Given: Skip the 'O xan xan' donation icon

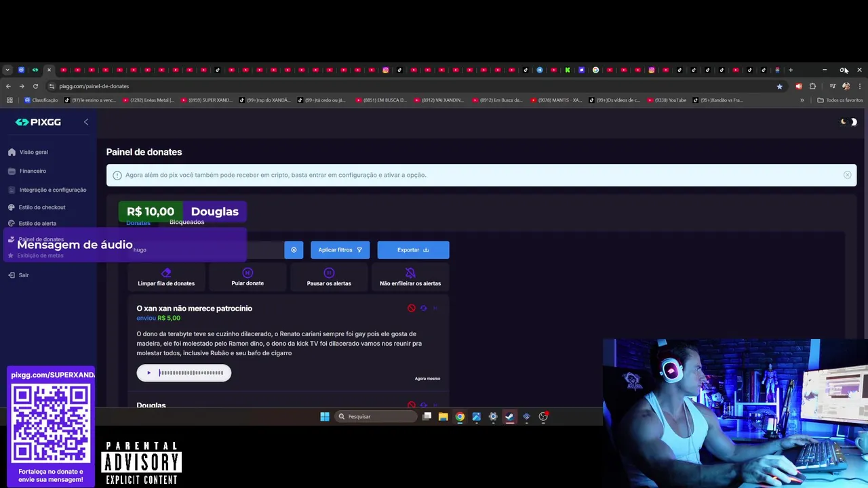Looking at the screenshot, I should click(435, 308).
